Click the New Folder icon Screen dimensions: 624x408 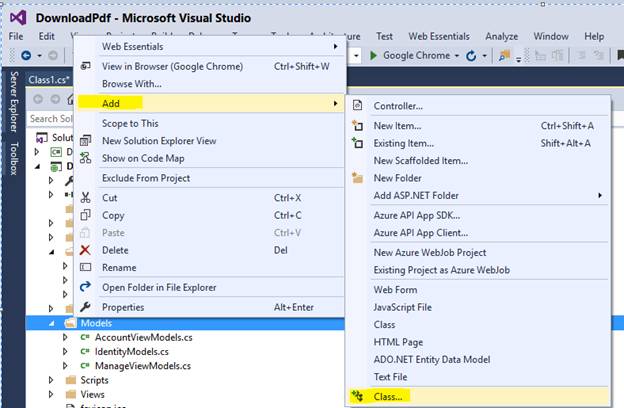click(357, 177)
